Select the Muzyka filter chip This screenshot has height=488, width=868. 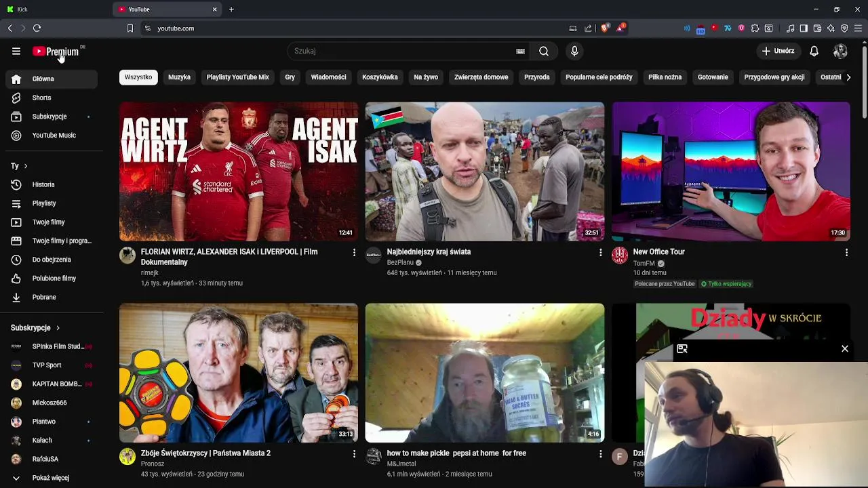pos(179,77)
